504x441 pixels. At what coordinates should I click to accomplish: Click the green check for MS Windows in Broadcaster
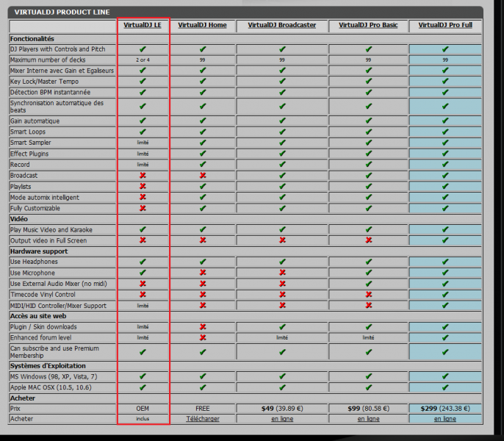(x=282, y=376)
